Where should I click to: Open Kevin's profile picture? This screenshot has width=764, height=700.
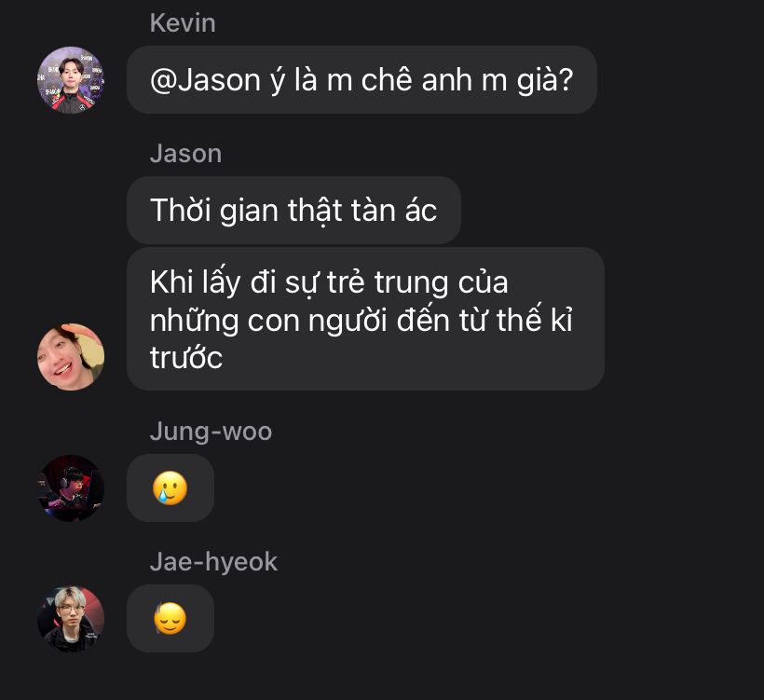(71, 80)
